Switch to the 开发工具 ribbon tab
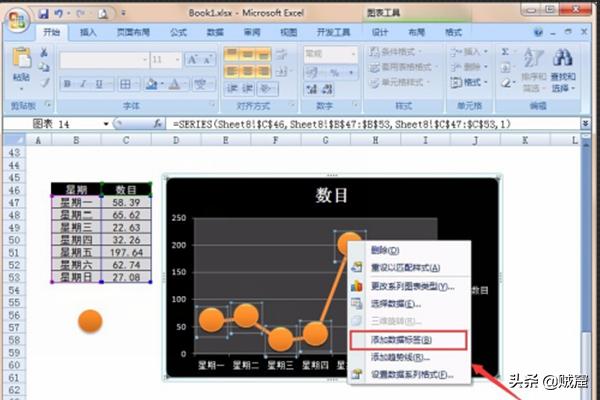This screenshot has width=600, height=400. click(x=333, y=33)
